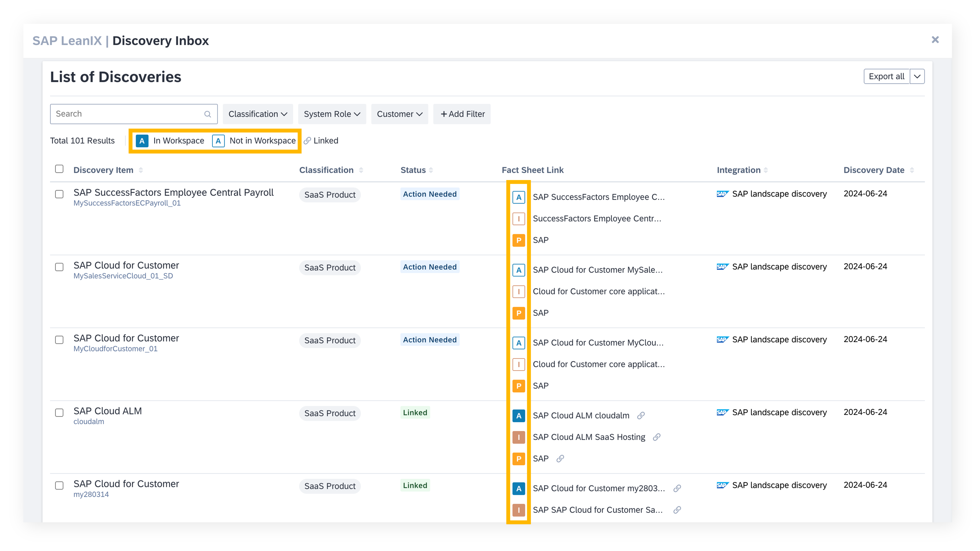The height and width of the screenshot is (551, 980).
Task: Click the Add Filter button
Action: pyautogui.click(x=462, y=114)
